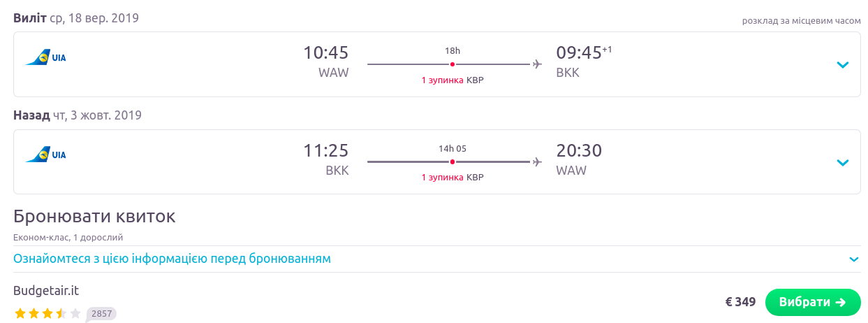Click '1 зупинка KBP' on the return flight
This screenshot has height=323, width=868.
(453, 177)
